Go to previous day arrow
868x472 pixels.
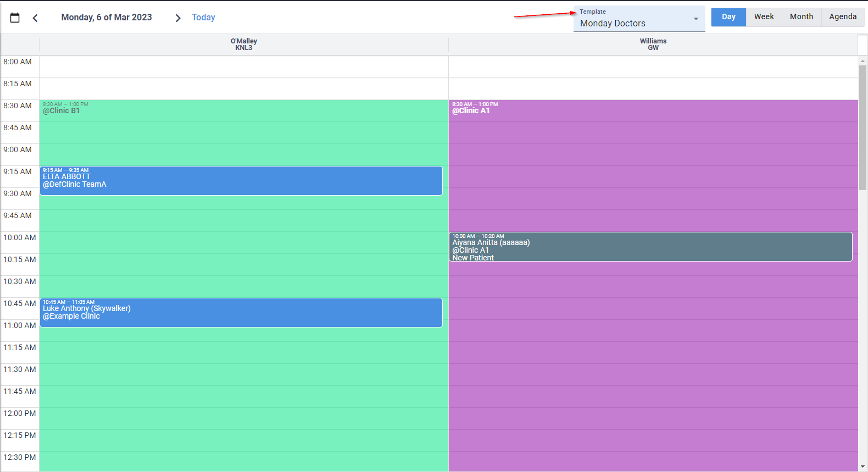[35, 18]
